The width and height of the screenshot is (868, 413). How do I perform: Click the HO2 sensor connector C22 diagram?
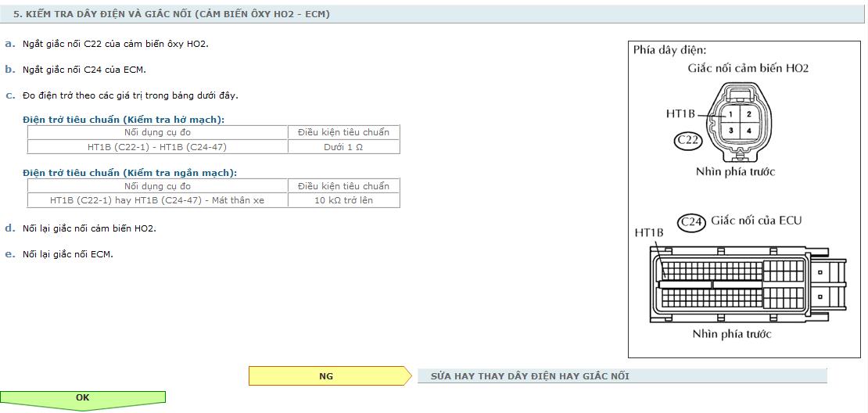point(740,121)
